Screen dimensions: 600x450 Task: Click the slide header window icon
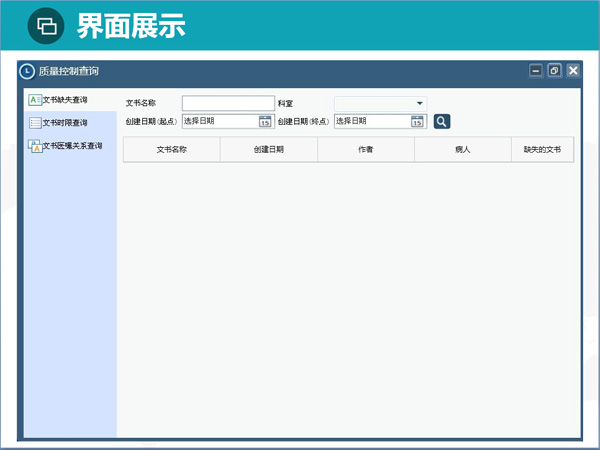pos(46,26)
